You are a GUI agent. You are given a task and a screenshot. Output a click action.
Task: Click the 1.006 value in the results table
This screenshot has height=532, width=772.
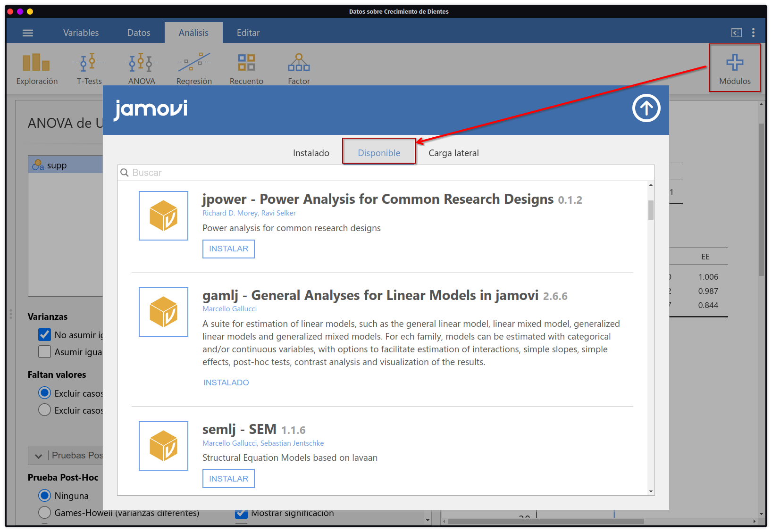[x=708, y=277]
